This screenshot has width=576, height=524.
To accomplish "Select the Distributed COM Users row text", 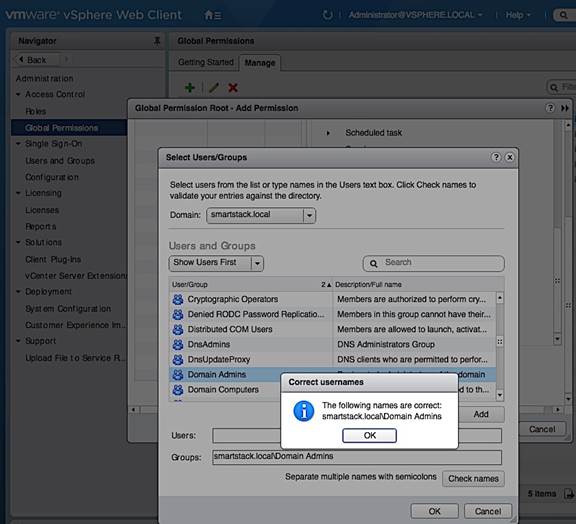I will coord(230,329).
